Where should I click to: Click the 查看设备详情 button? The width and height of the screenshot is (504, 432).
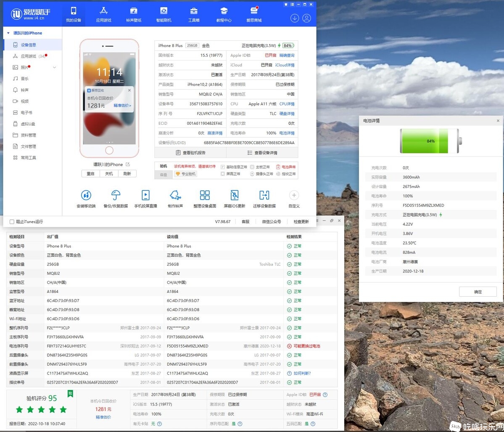(x=262, y=153)
